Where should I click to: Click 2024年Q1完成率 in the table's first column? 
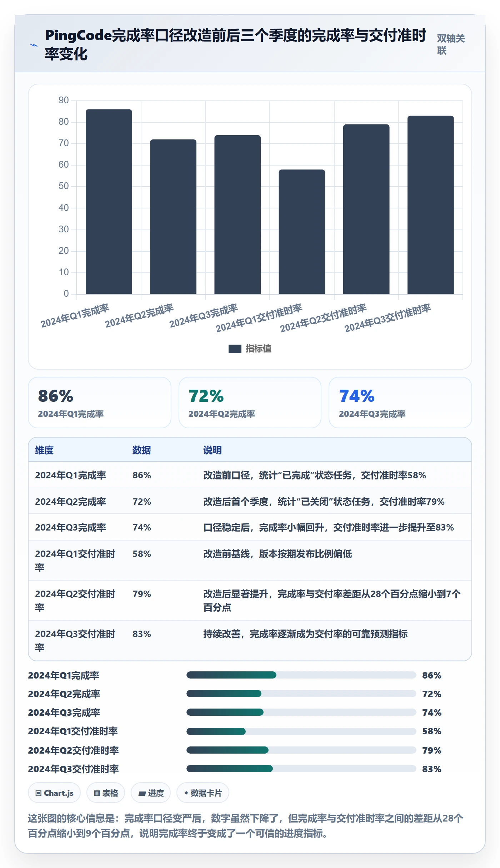(x=70, y=475)
